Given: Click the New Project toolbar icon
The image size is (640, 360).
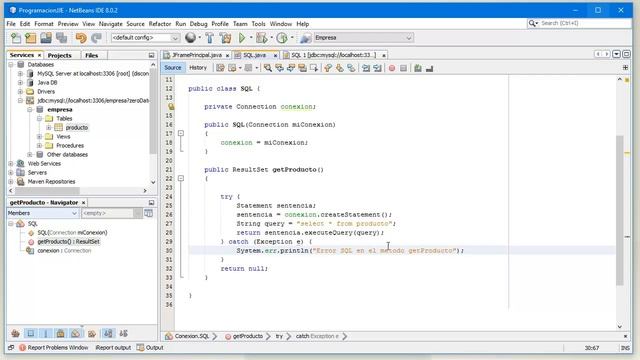Looking at the screenshot, I should tap(31, 38).
